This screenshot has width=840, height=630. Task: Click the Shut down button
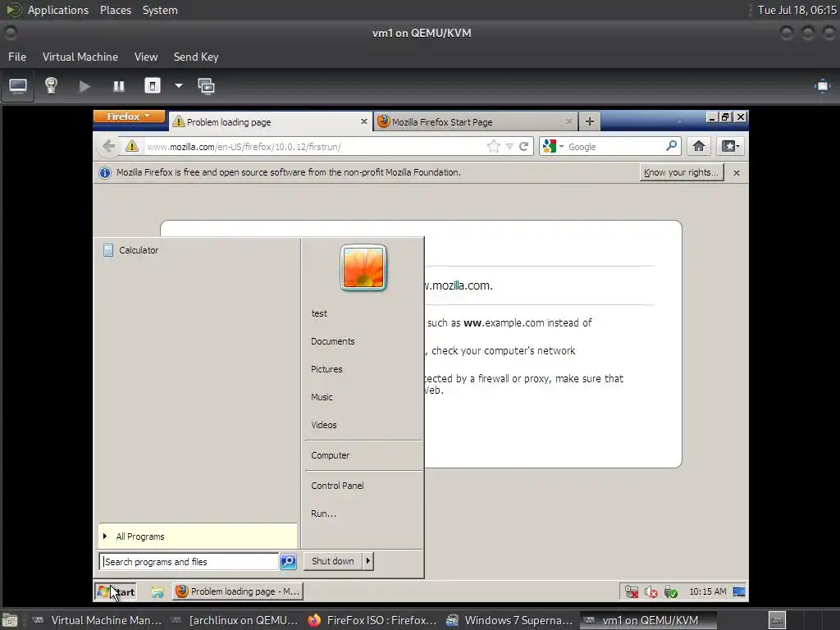point(333,561)
